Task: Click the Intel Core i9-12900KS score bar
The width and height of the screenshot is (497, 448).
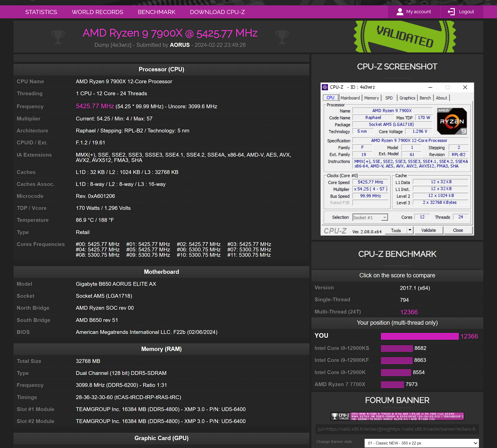Action: [x=397, y=348]
